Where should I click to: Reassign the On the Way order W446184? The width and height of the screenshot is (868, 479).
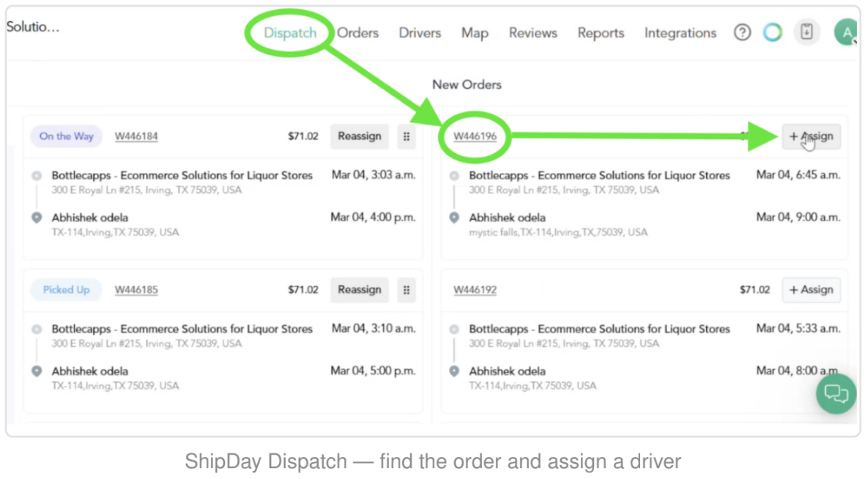pos(359,136)
